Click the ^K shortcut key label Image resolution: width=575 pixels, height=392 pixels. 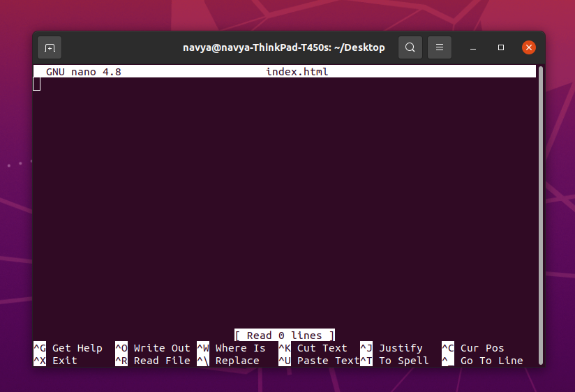point(285,347)
